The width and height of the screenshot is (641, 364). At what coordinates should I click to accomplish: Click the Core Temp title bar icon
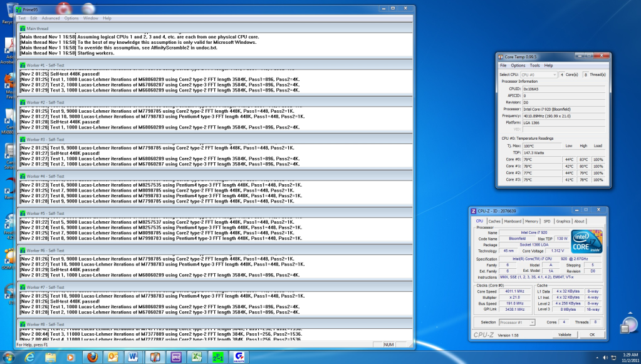tap(501, 57)
